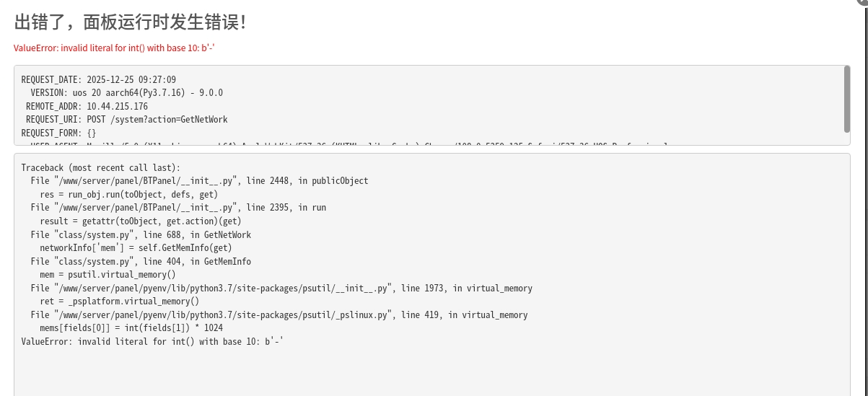This screenshot has width=868, height=396.
Task: Click the red ValueError message text
Action: tap(114, 48)
